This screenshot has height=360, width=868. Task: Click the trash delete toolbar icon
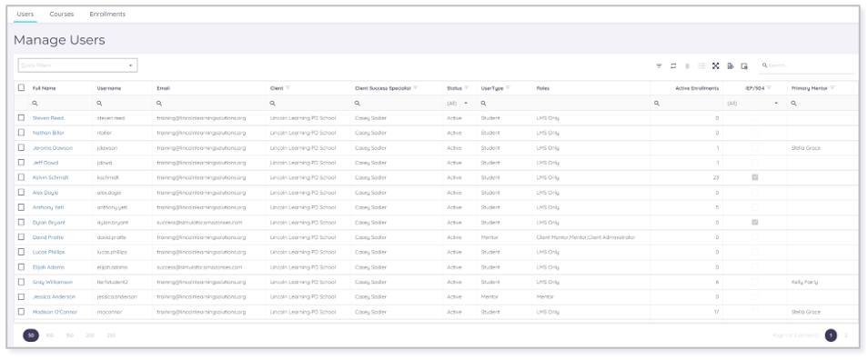pyautogui.click(x=688, y=65)
